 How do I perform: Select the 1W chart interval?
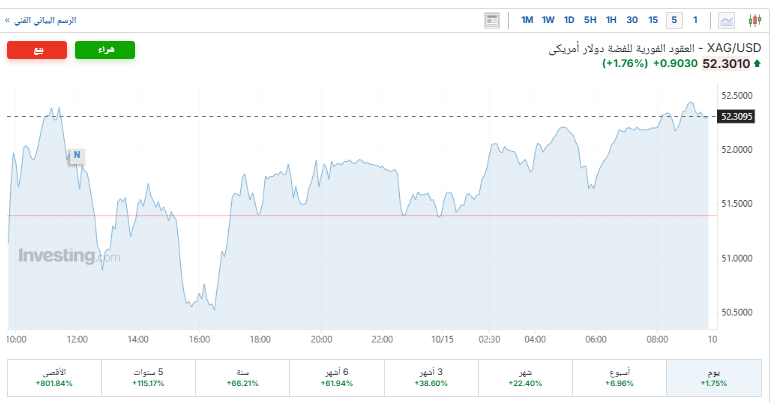[x=548, y=20]
